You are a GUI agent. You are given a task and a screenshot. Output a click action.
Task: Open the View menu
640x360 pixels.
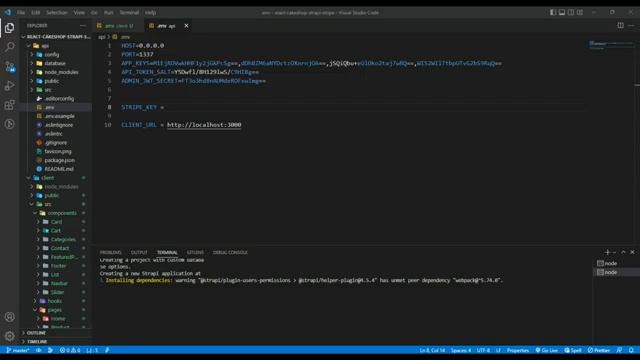(x=79, y=13)
